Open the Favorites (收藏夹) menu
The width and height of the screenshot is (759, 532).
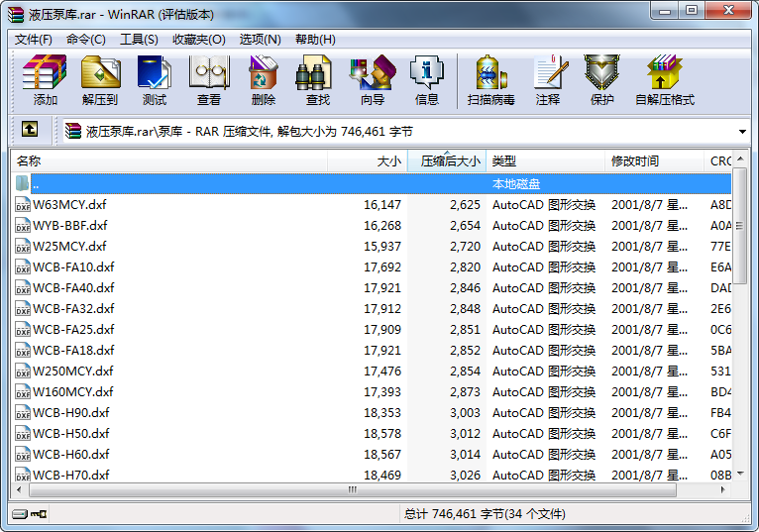pos(199,40)
